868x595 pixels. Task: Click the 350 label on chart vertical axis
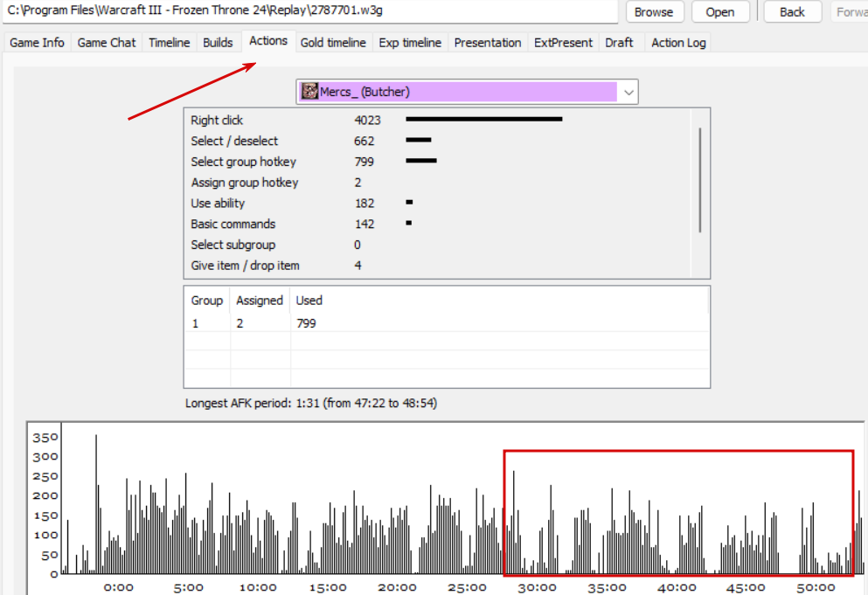pos(45,437)
